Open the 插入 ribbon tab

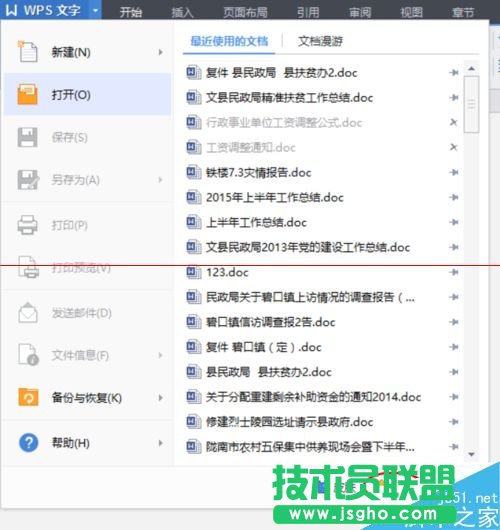click(183, 13)
